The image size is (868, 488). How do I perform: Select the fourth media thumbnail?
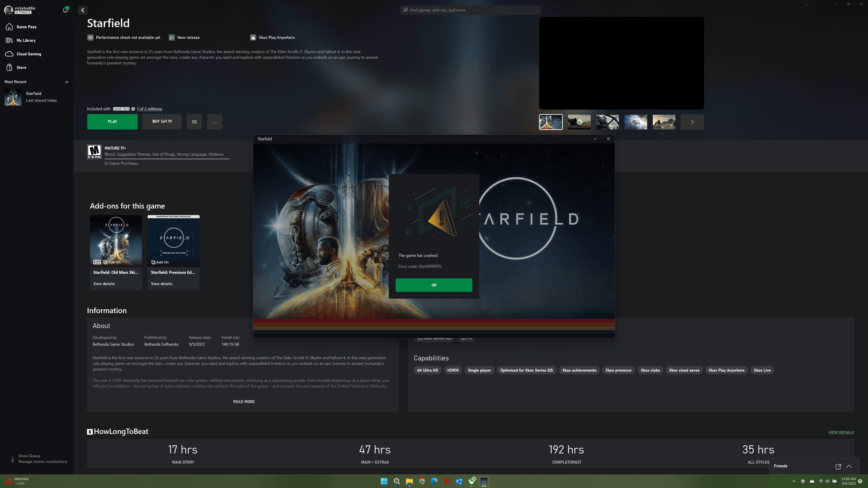(636, 122)
